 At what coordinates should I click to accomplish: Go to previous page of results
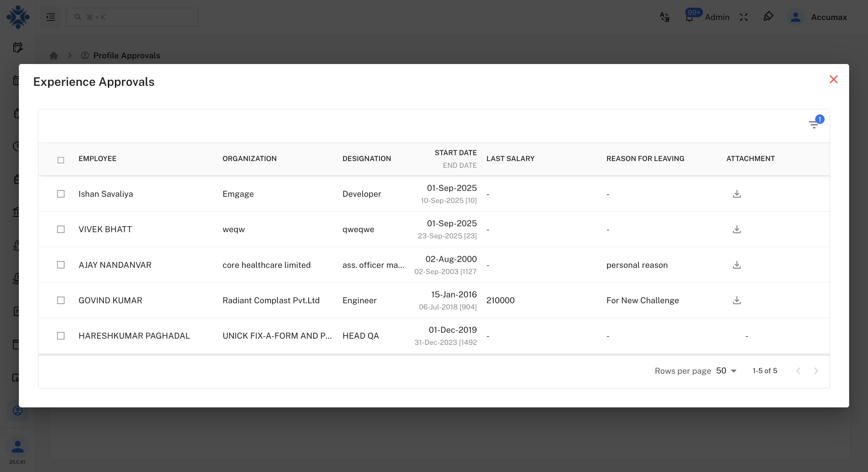798,371
